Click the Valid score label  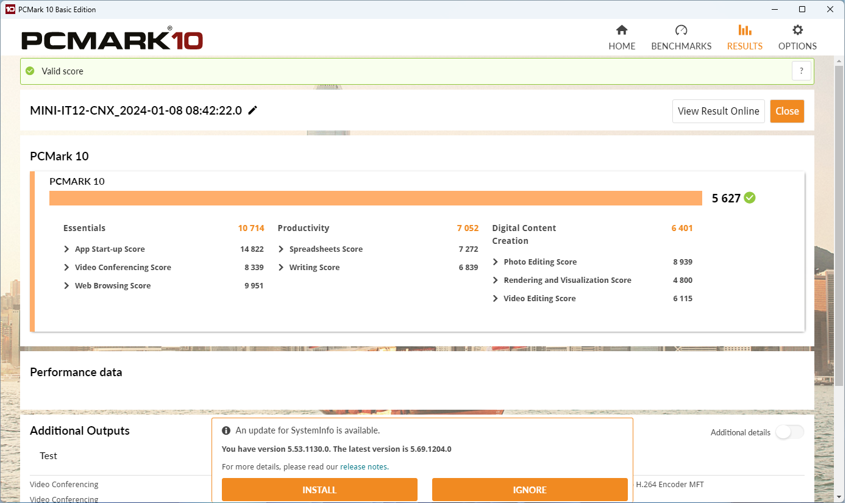(63, 71)
